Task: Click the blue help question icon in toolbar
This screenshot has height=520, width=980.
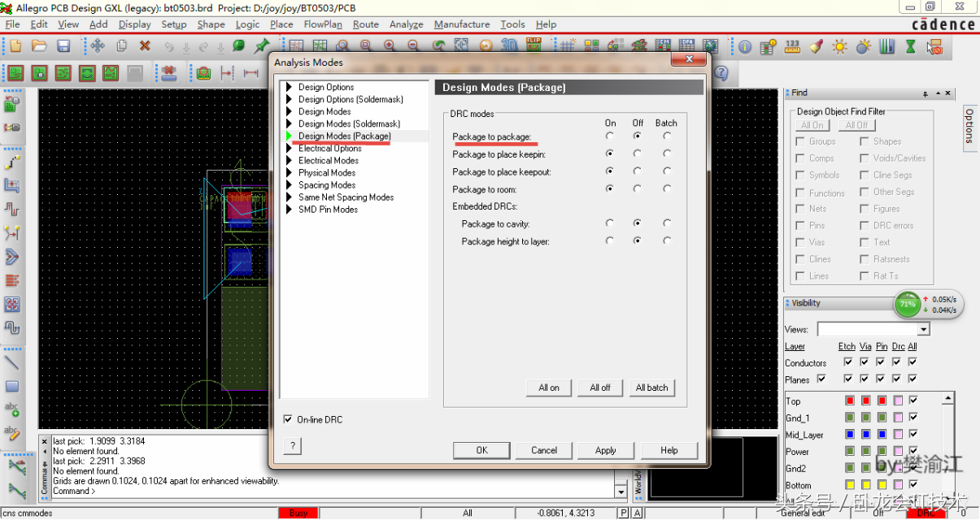Action: (720, 73)
